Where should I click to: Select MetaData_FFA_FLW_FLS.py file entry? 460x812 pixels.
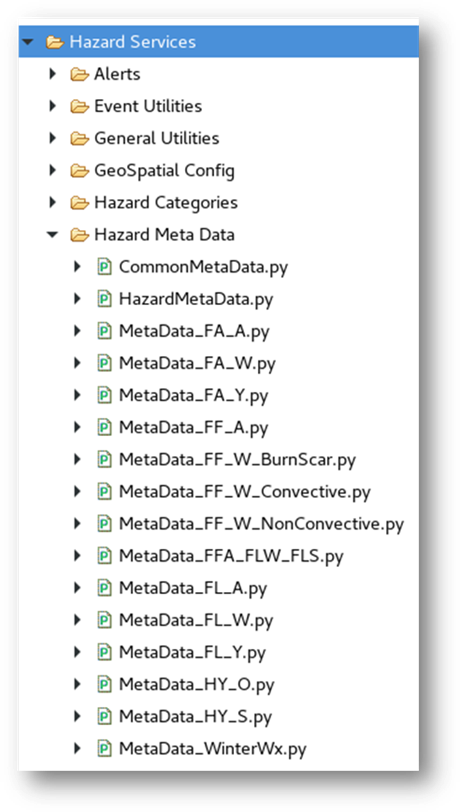coord(232,556)
